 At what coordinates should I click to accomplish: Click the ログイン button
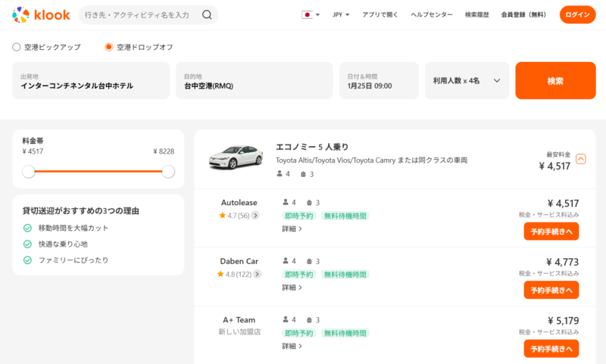pyautogui.click(x=577, y=14)
